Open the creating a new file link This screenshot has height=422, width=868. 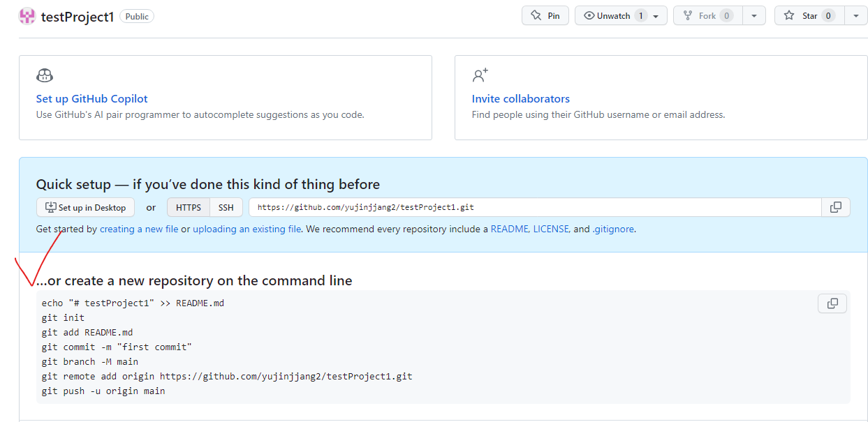tap(139, 229)
